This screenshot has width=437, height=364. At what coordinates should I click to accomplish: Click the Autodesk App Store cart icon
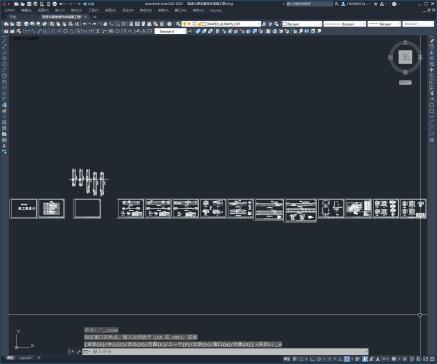376,4
